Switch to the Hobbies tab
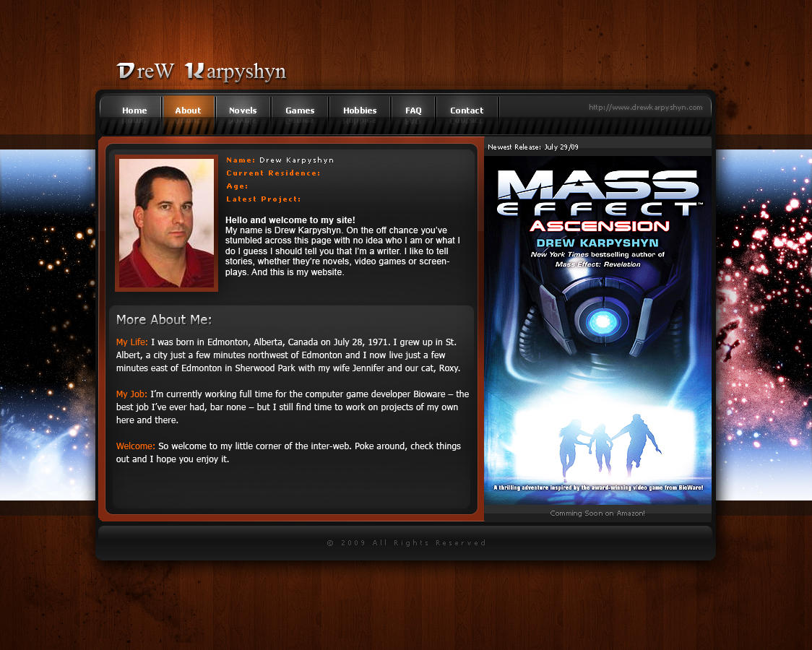This screenshot has width=812, height=650. (x=360, y=110)
